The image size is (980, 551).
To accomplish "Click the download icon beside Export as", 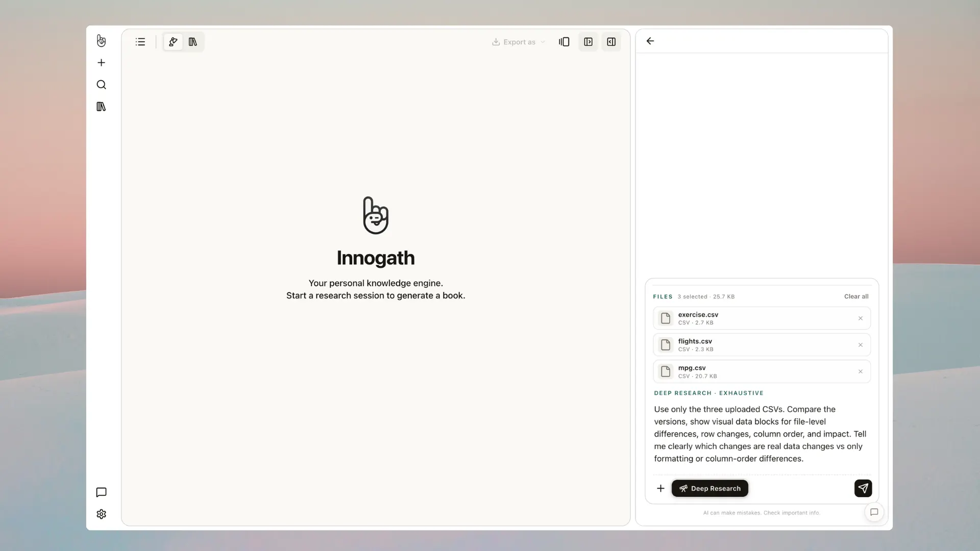I will (496, 42).
